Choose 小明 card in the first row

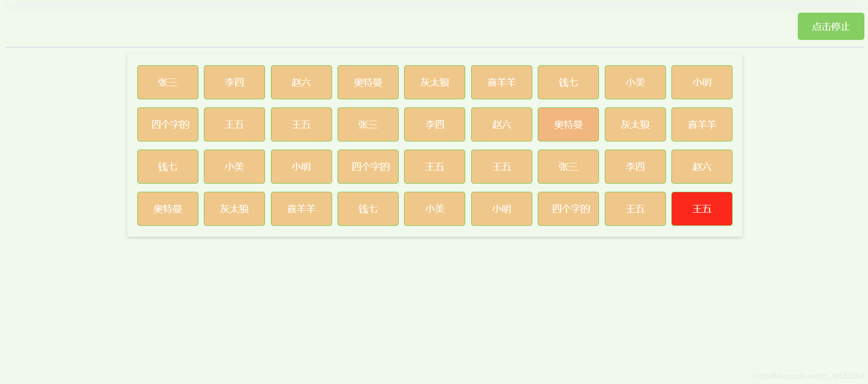[702, 82]
